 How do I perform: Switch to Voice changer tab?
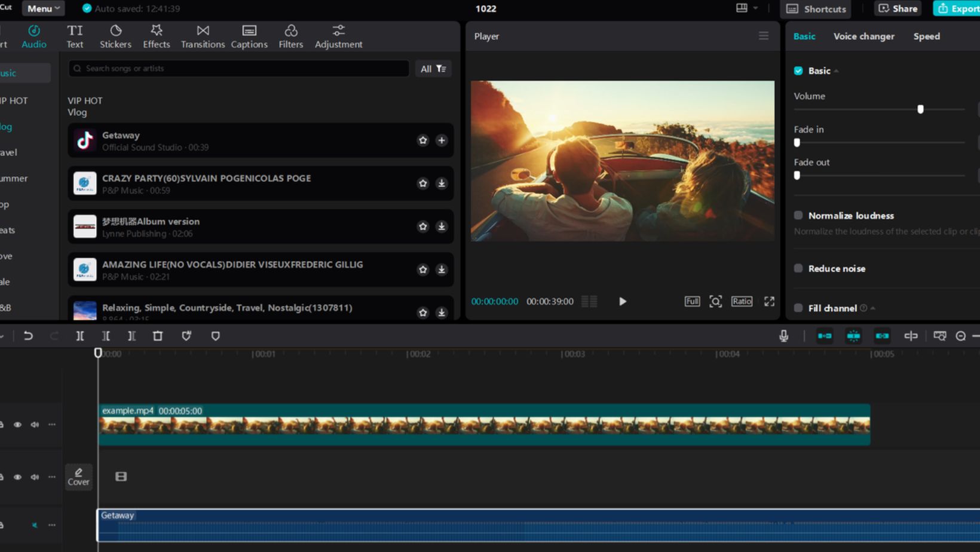(x=863, y=36)
